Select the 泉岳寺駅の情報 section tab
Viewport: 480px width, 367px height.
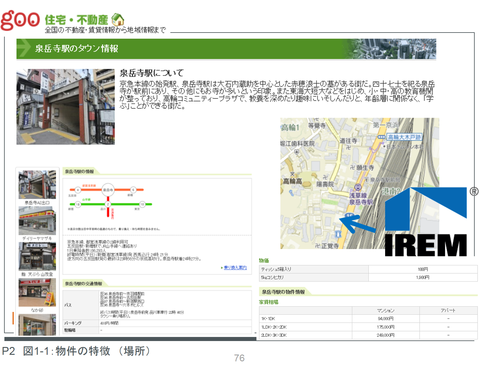click(79, 171)
